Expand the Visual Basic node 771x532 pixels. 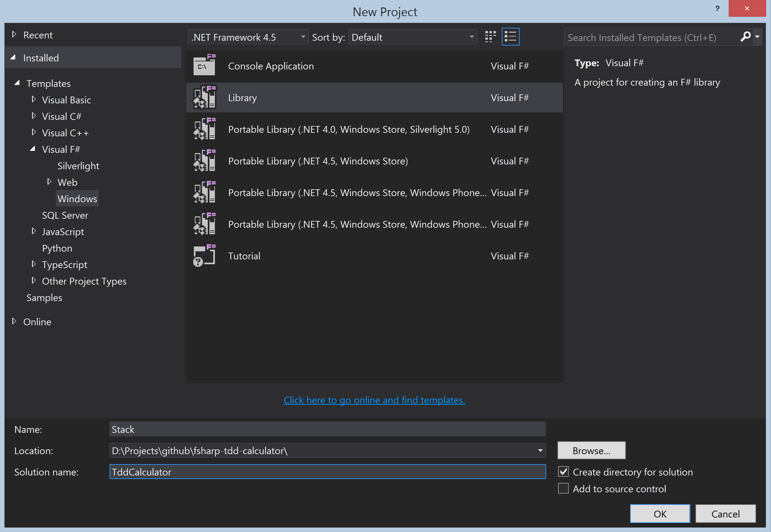point(34,99)
